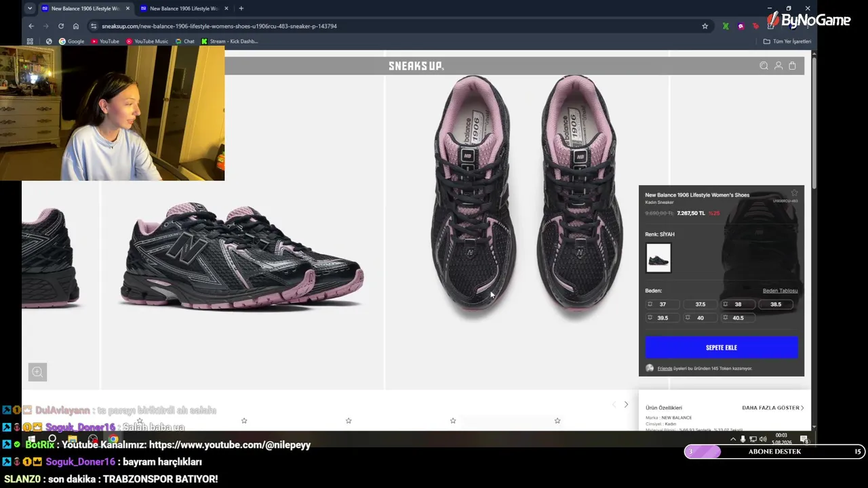Select shoe size 40.5
Viewport: 868px width, 488px height.
pos(738,318)
